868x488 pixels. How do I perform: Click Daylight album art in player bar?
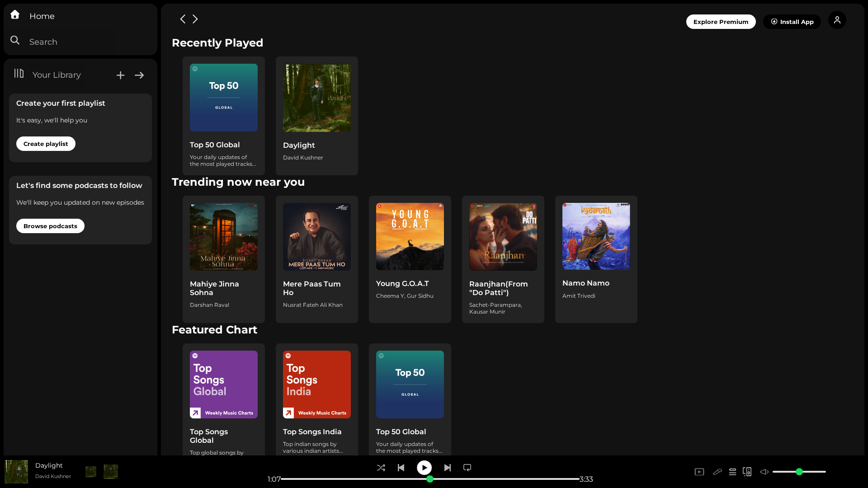pyautogui.click(x=16, y=472)
